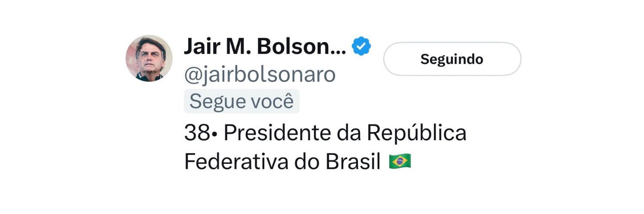644x214 pixels.
Task: Click the Brazil flag emoji in bio
Action: (x=400, y=162)
